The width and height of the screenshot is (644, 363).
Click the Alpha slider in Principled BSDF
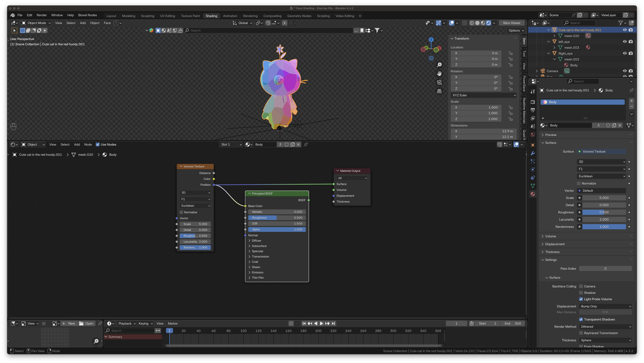277,230
